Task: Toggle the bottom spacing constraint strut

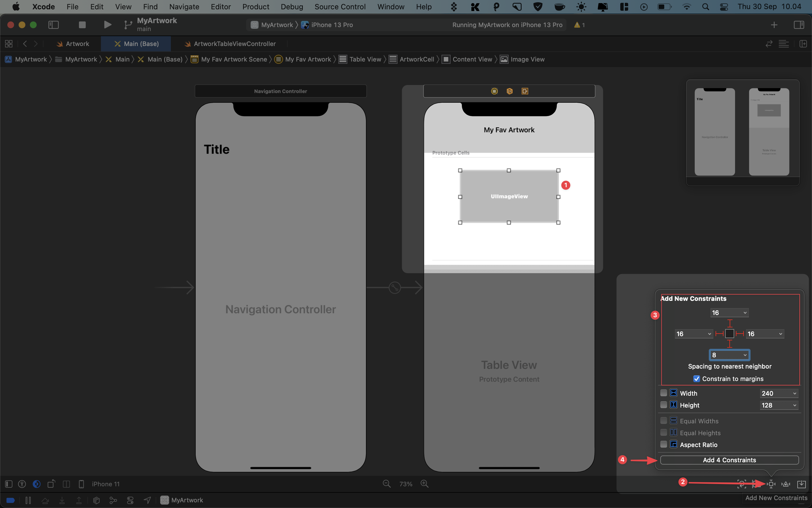Action: tap(729, 344)
